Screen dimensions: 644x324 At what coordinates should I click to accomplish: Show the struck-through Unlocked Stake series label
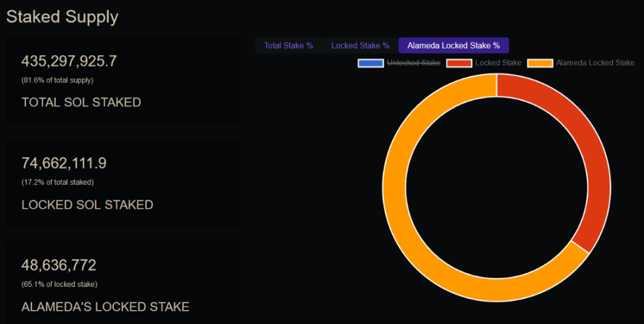coord(414,63)
